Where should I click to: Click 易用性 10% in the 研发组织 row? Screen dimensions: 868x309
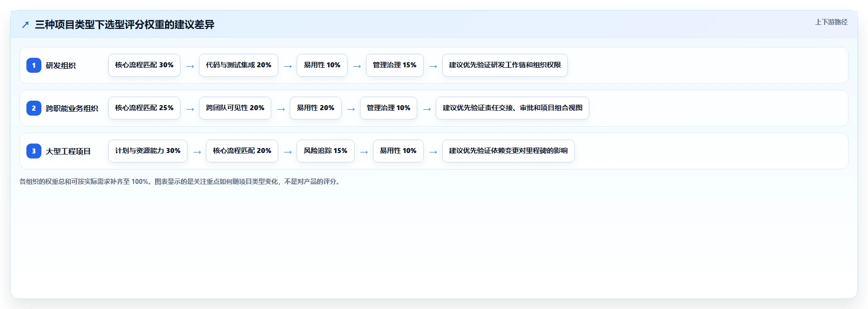pos(322,65)
